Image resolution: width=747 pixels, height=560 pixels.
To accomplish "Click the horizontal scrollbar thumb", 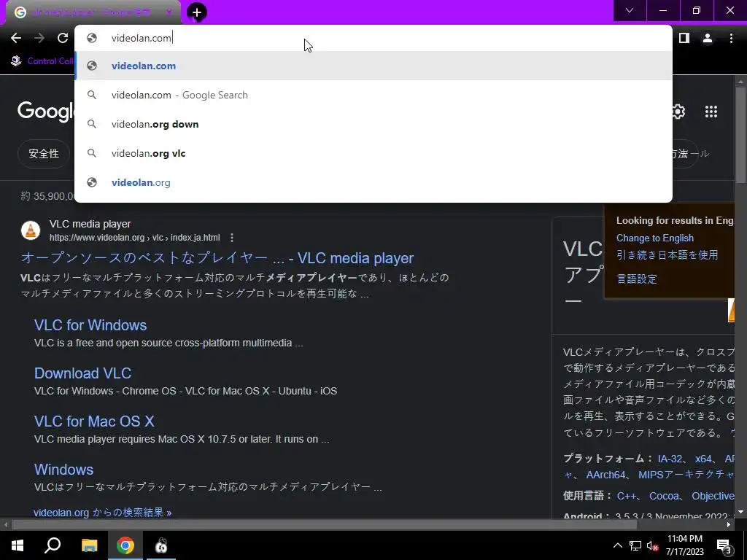I will [x=324, y=525].
